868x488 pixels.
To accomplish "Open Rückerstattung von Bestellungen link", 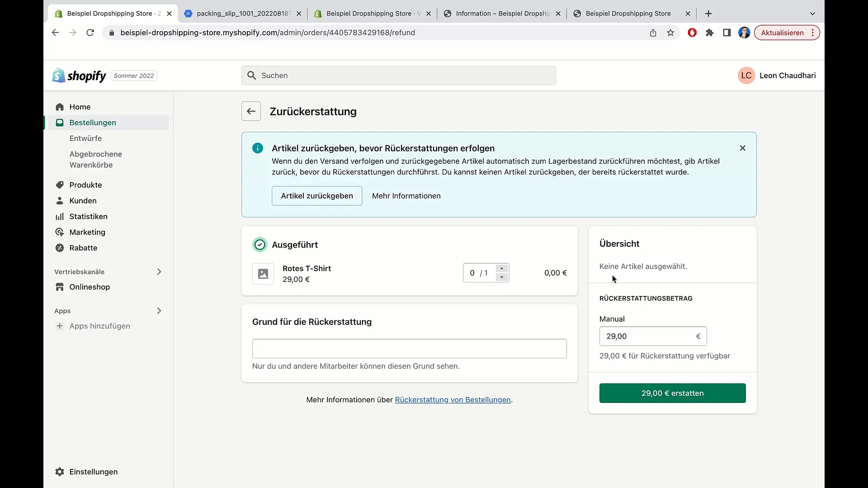I will click(453, 399).
